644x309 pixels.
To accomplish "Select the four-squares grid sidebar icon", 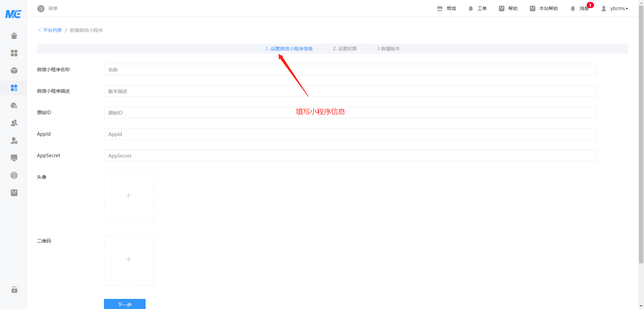I will point(14,53).
